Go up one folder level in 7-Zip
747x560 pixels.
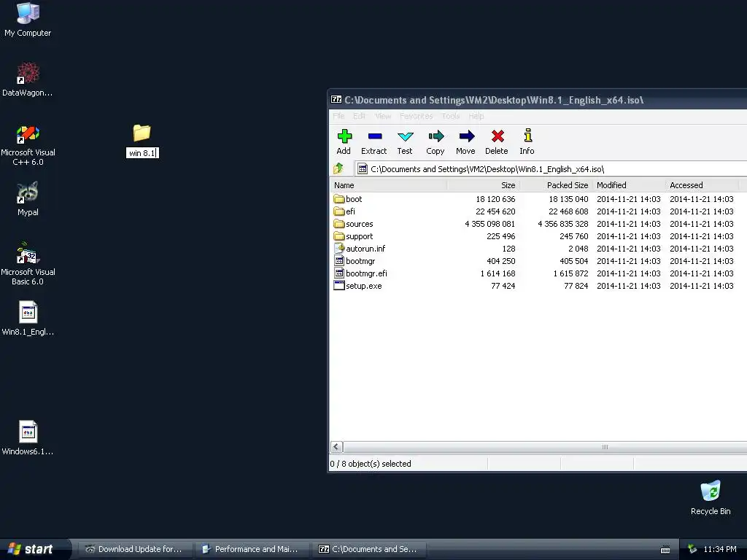[x=338, y=168]
